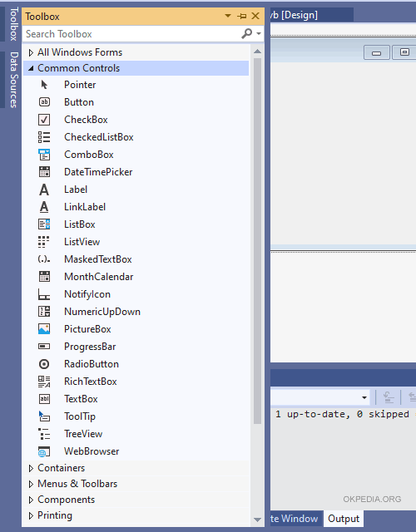Screen dimensions: 416x532
Task: Expand the All Windows Forms group
Action: pos(32,52)
